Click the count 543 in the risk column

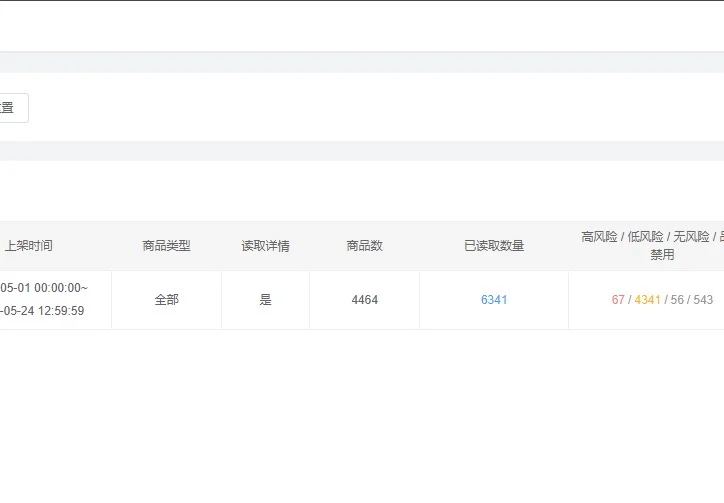(x=703, y=300)
